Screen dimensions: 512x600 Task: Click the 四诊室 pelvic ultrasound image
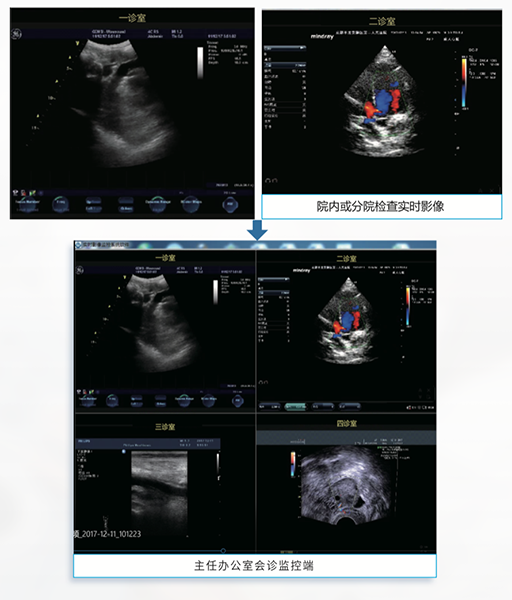tap(346, 485)
